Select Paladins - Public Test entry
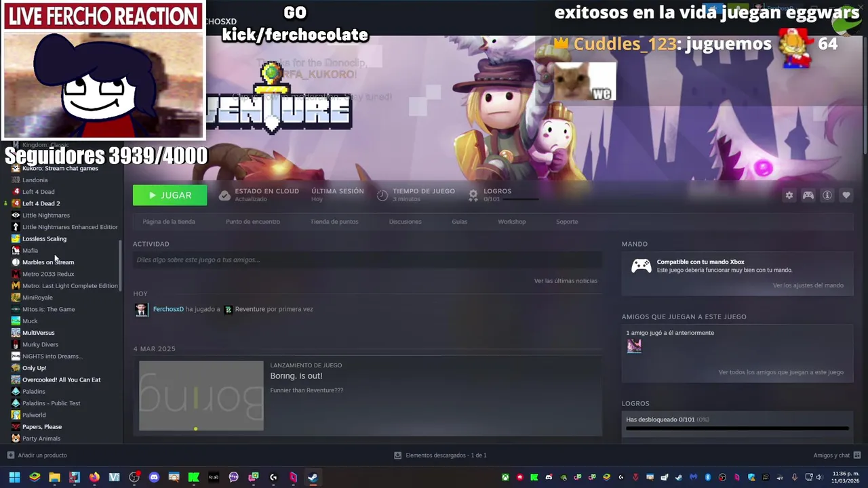The width and height of the screenshot is (868, 488). coord(51,403)
